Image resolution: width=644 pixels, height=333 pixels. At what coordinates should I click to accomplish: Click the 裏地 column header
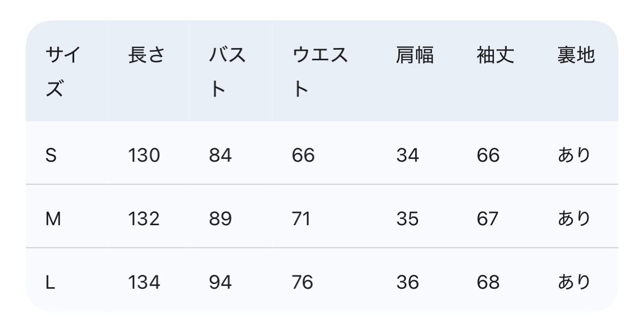tap(576, 55)
